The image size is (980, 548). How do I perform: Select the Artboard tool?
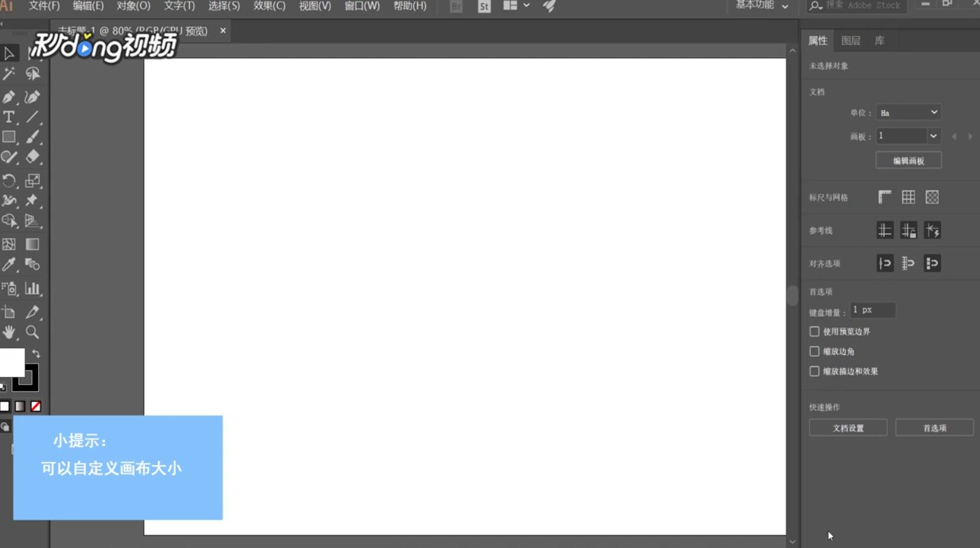coord(9,312)
